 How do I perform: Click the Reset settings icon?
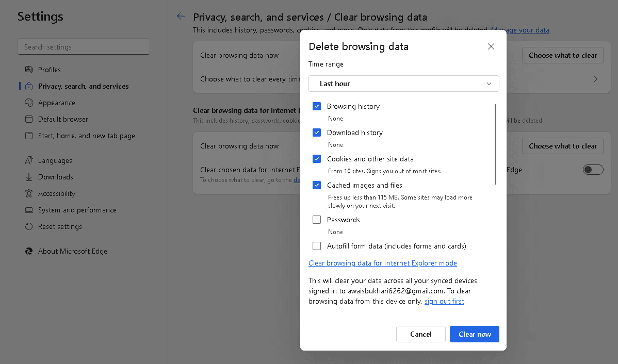[29, 226]
